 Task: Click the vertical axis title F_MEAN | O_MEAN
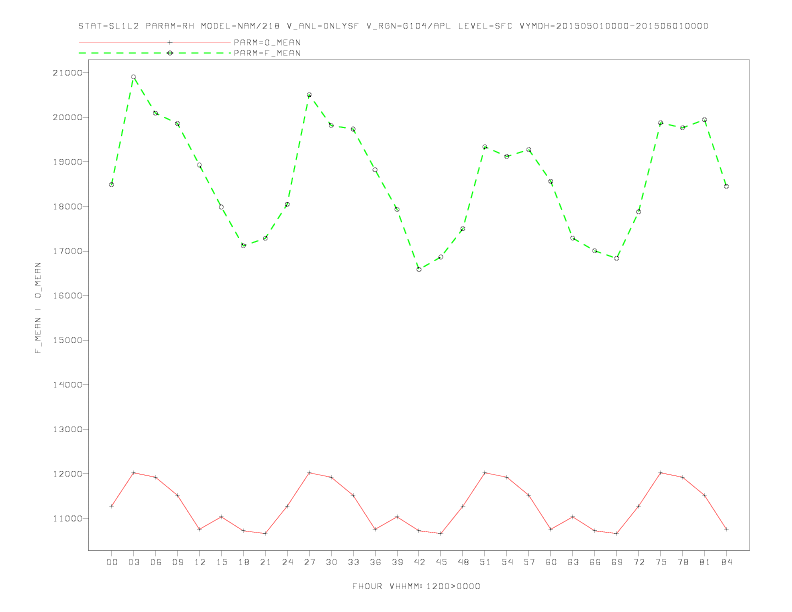coord(38,308)
